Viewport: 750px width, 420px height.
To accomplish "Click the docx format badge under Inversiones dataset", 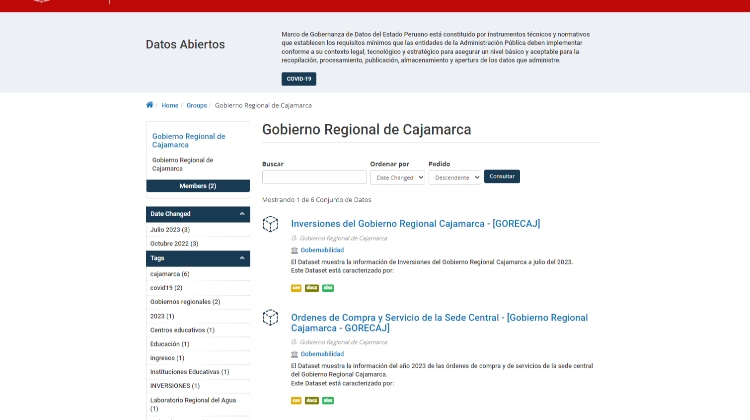I will [x=312, y=288].
